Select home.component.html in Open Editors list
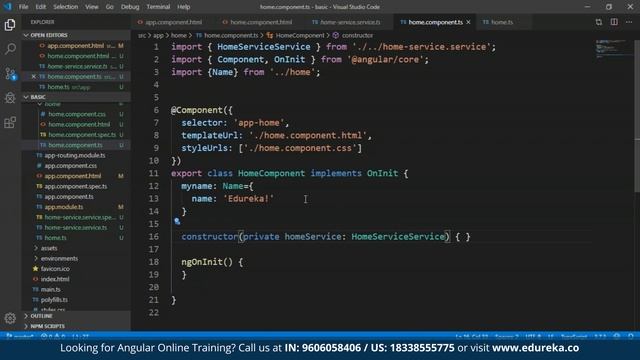The width and height of the screenshot is (640, 360). 76,56
